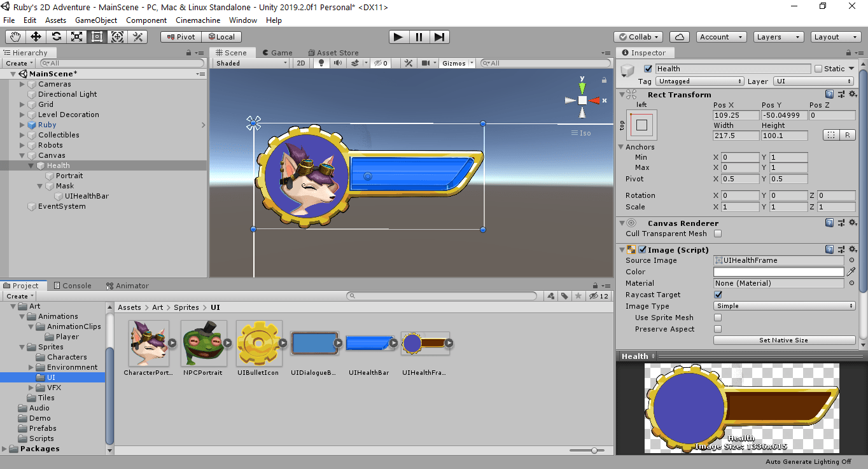
Task: Open the Account dropdown
Action: (720, 37)
